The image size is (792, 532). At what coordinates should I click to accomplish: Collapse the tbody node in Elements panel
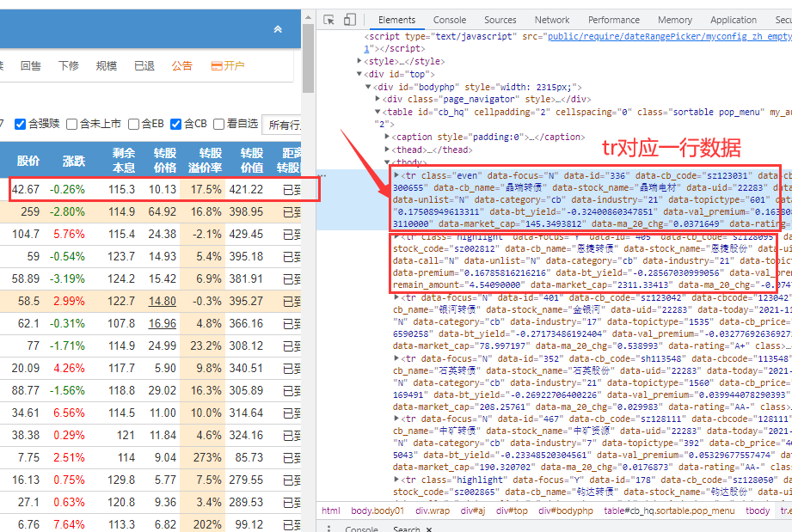coord(387,162)
